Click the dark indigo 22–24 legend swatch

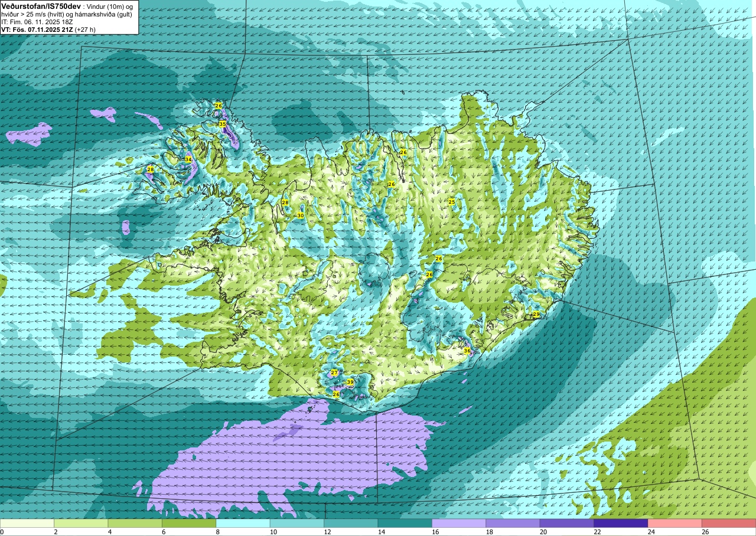click(621, 523)
